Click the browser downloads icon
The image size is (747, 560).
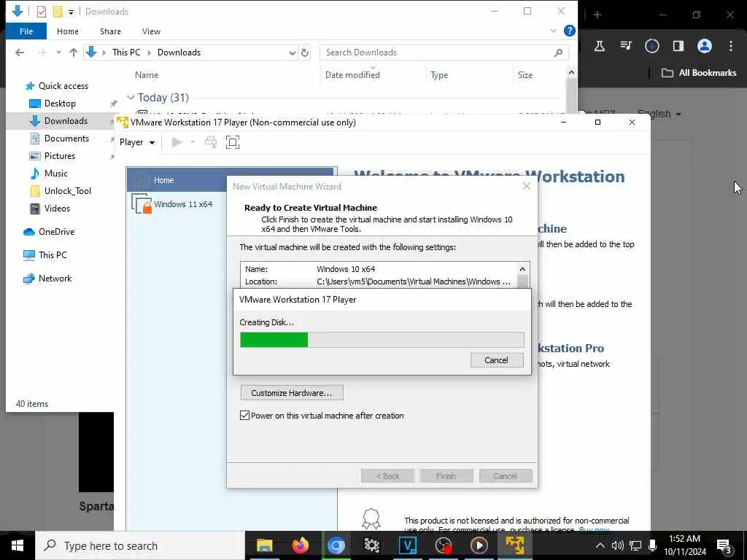(x=651, y=46)
